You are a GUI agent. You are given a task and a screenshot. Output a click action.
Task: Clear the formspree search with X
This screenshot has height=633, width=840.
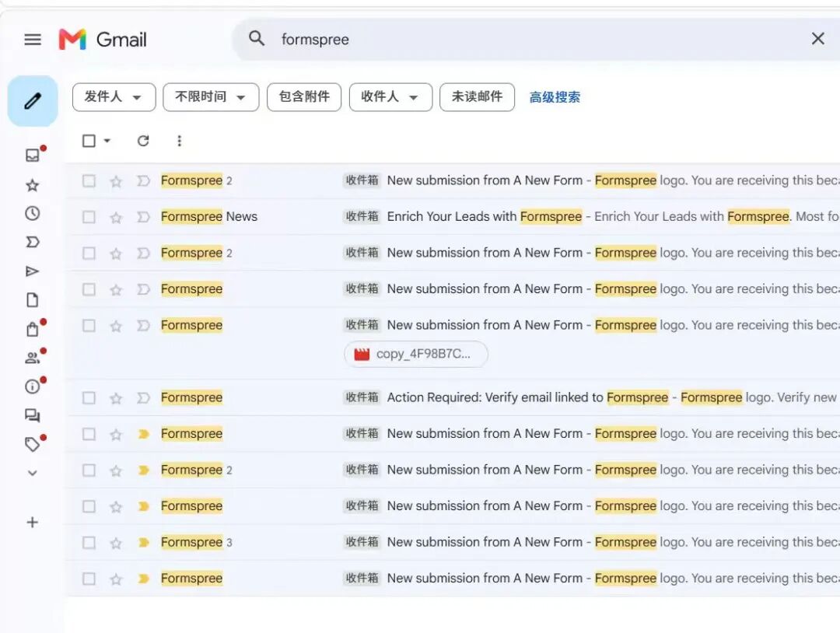click(817, 39)
